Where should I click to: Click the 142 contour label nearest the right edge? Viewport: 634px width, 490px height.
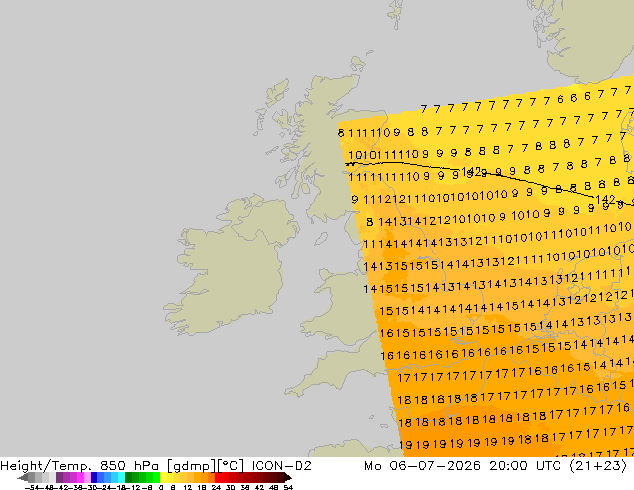coord(605,199)
